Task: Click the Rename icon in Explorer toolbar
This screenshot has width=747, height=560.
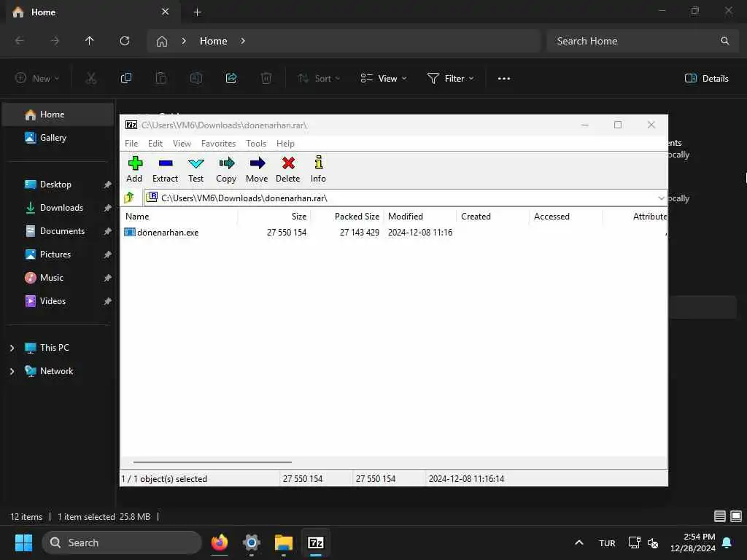Action: pos(196,78)
